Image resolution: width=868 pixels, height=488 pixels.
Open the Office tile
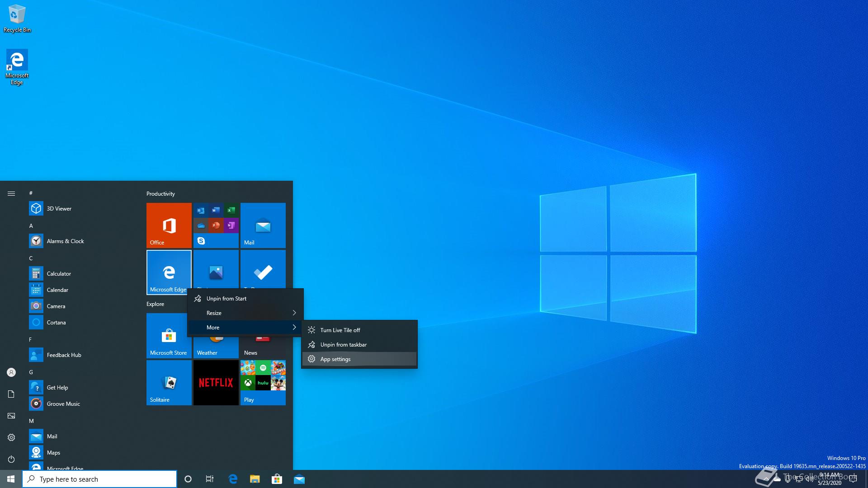(169, 225)
